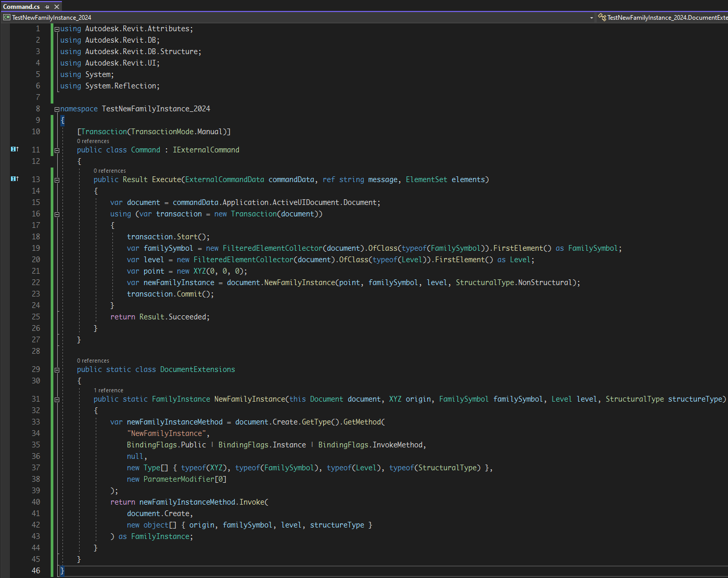
Task: Click '1 reference' above the NewFamilyInstance method
Action: pos(108,390)
